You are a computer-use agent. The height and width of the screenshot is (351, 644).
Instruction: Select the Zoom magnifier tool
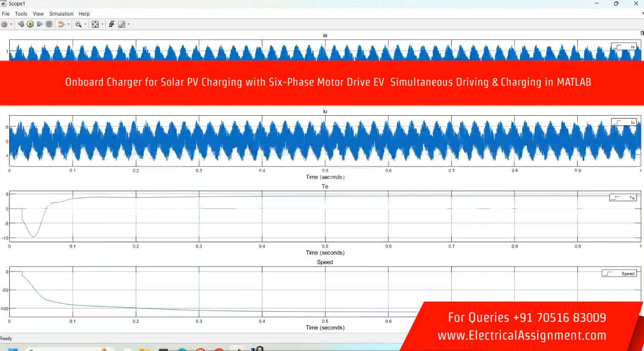pos(78,24)
